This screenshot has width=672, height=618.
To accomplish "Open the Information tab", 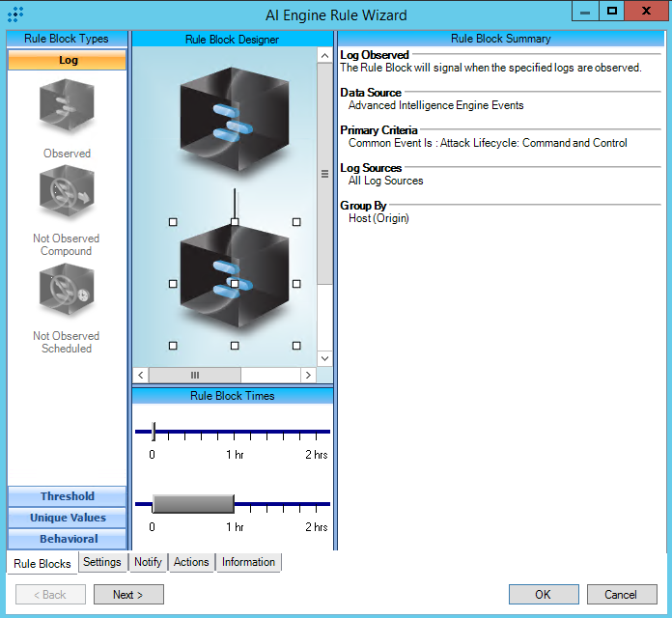I will coord(248,562).
